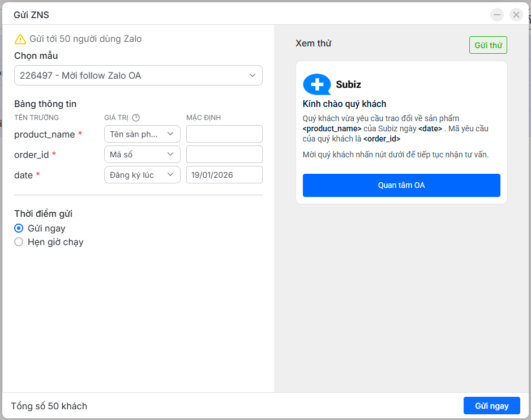Click the help icon beside GIÁ TRỊ
The height and width of the screenshot is (420, 531).
(x=136, y=118)
